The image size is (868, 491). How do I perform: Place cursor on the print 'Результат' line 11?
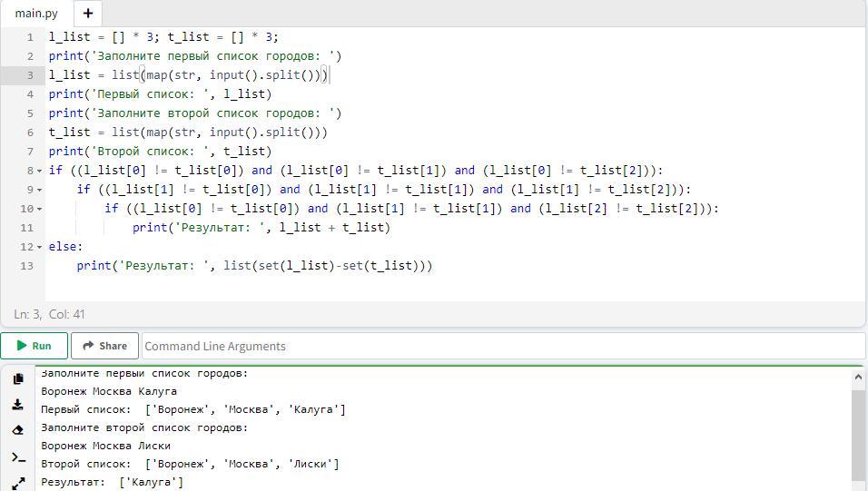click(x=261, y=228)
